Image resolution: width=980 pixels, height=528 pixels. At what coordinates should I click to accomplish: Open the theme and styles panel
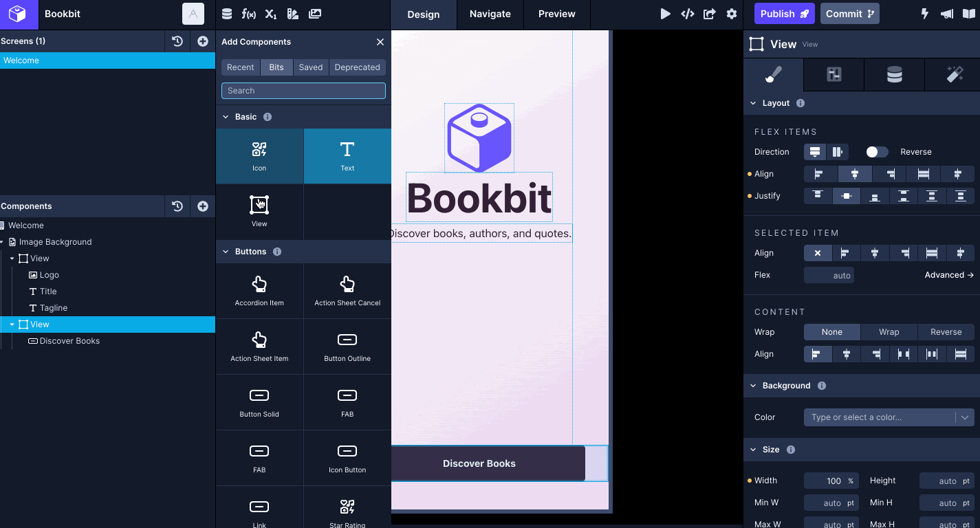292,14
